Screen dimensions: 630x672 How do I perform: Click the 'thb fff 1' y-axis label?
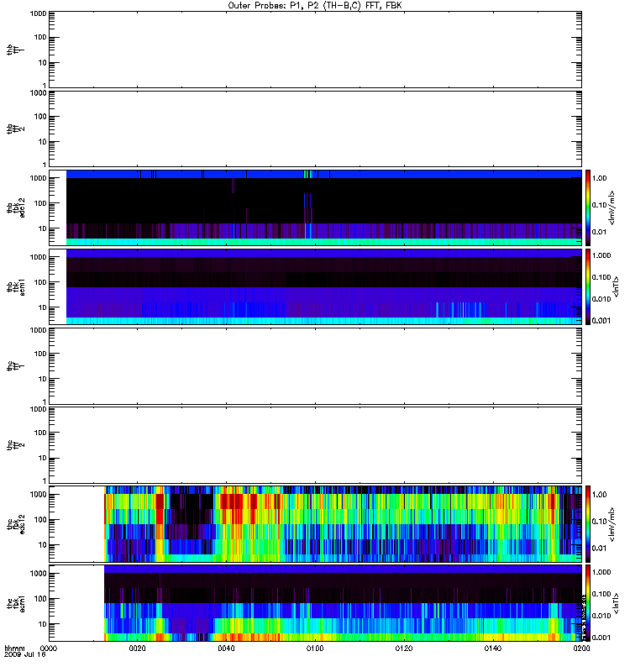(x=15, y=50)
